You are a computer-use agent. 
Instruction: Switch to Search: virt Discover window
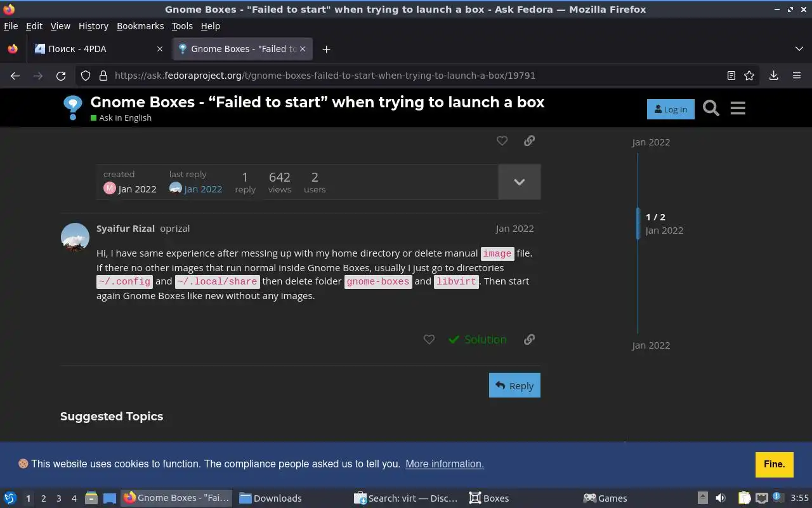tap(408, 498)
